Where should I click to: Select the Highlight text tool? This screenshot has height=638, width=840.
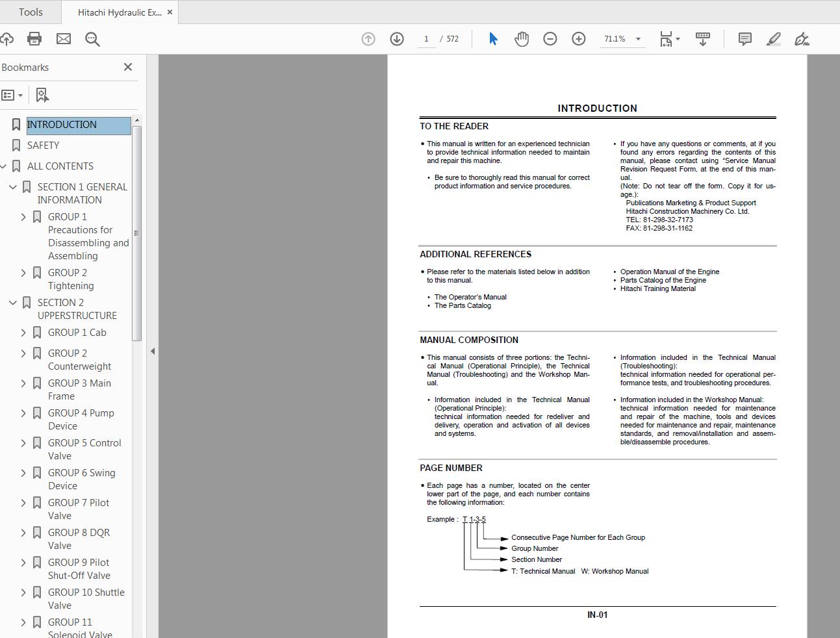click(773, 39)
